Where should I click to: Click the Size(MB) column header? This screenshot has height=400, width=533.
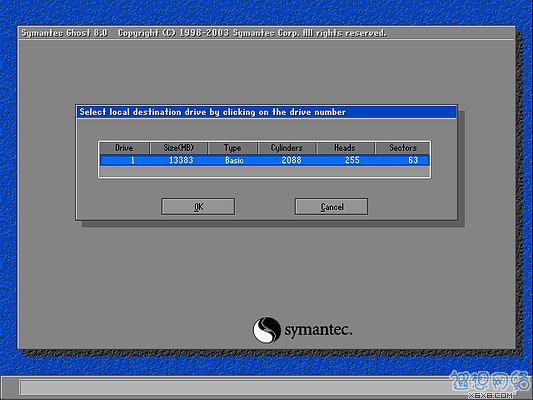click(178, 148)
